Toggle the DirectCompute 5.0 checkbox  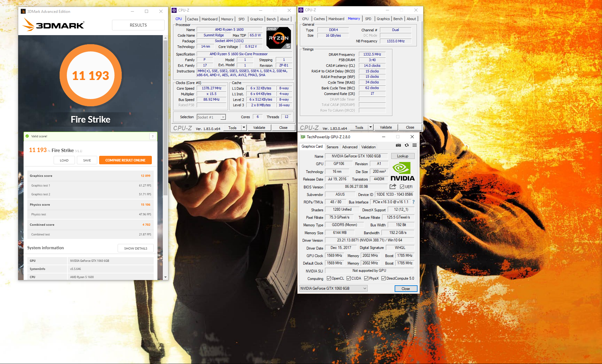(383, 278)
